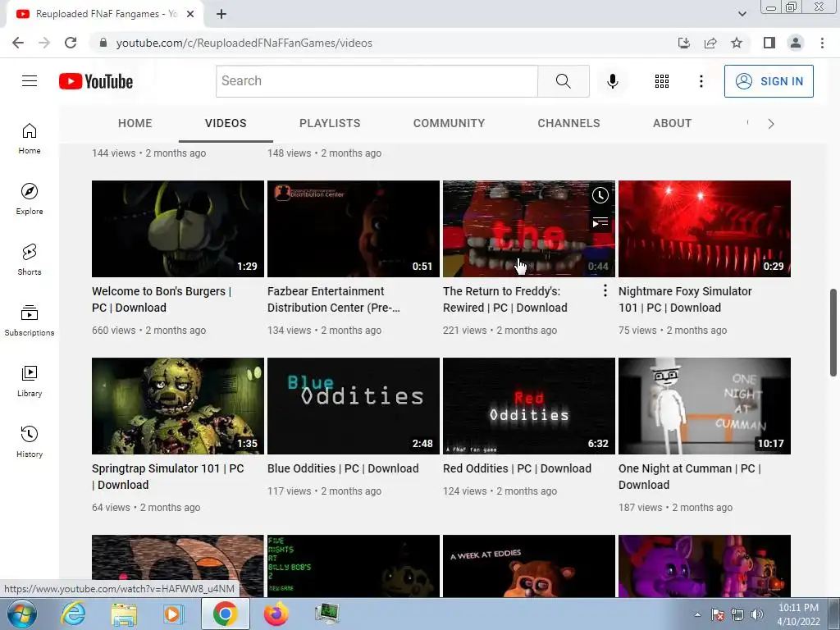The image size is (840, 630).
Task: Open History in the sidebar
Action: point(30,441)
